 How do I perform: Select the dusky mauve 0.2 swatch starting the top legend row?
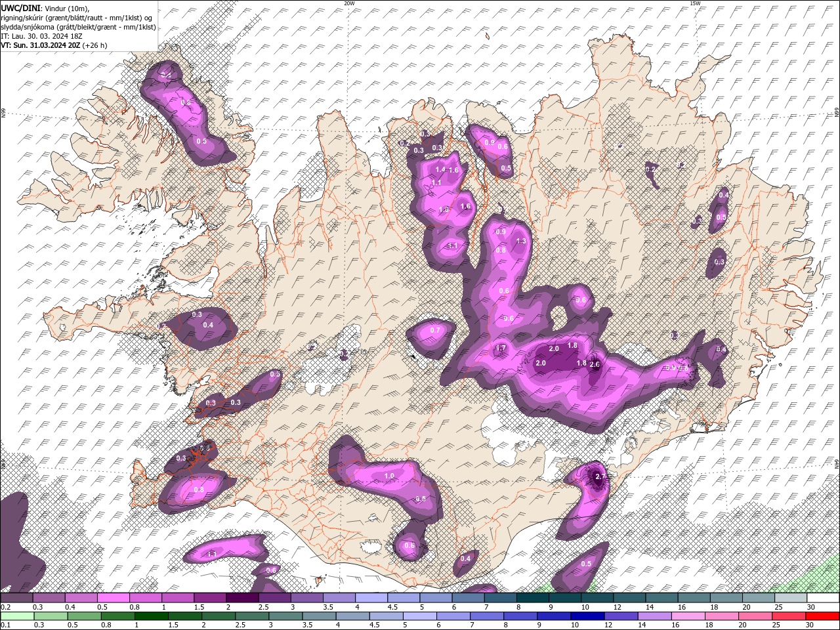click(x=17, y=598)
